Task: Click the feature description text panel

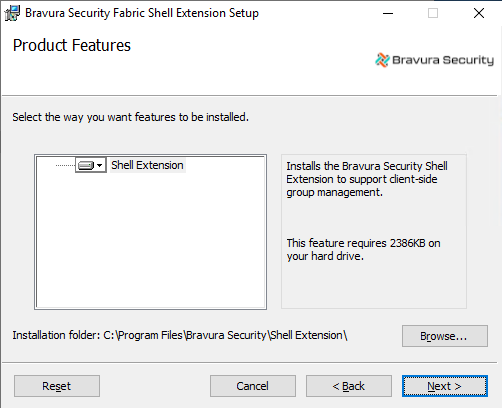Action: 374,231
